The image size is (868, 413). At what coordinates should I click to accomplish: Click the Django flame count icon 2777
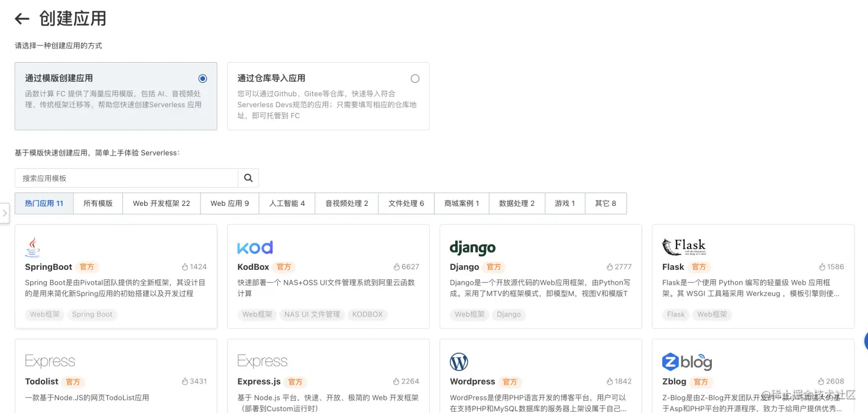pyautogui.click(x=610, y=267)
